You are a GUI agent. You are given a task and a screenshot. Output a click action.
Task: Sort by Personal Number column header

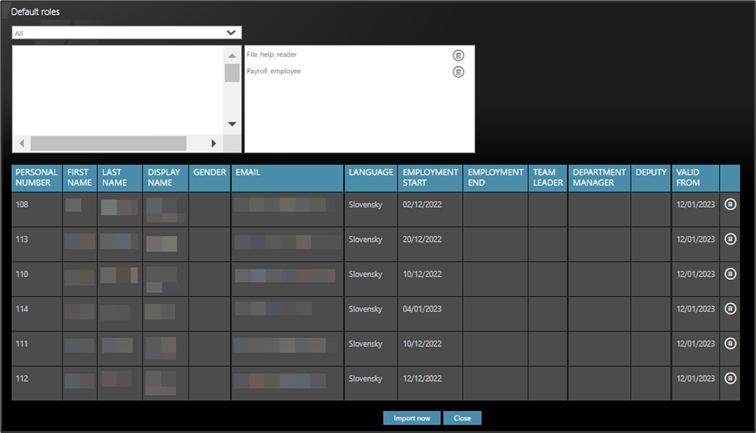pyautogui.click(x=36, y=178)
